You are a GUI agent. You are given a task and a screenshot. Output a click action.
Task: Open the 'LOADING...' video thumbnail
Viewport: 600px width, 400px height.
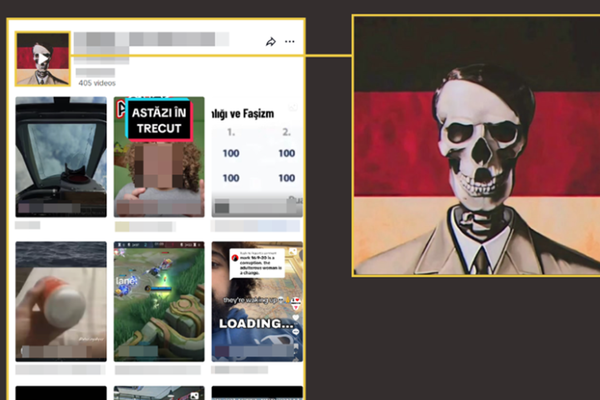[x=258, y=301]
